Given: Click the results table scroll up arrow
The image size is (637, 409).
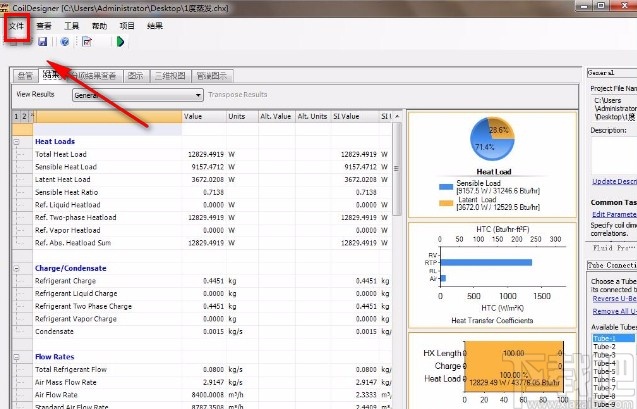Looking at the screenshot, I should pyautogui.click(x=397, y=117).
